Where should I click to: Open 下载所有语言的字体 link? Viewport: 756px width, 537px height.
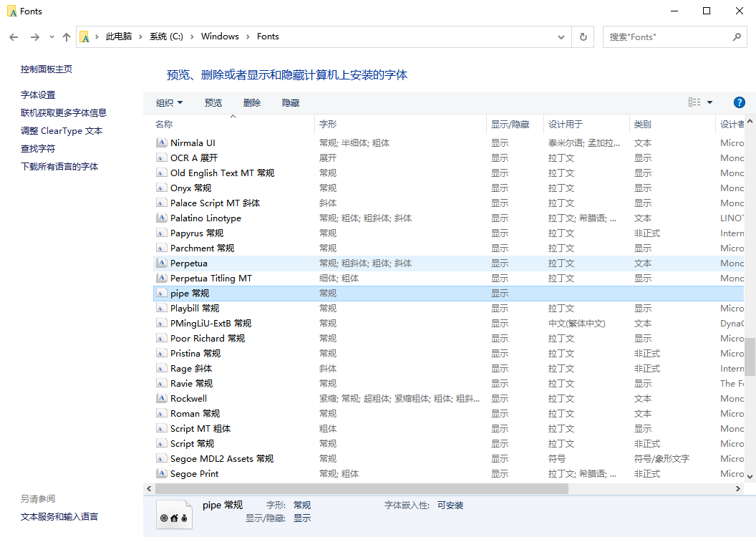pos(59,166)
